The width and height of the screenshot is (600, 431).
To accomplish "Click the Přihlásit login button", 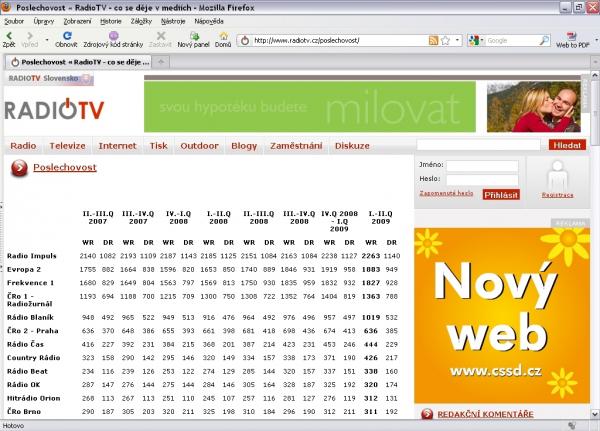I will pyautogui.click(x=501, y=195).
